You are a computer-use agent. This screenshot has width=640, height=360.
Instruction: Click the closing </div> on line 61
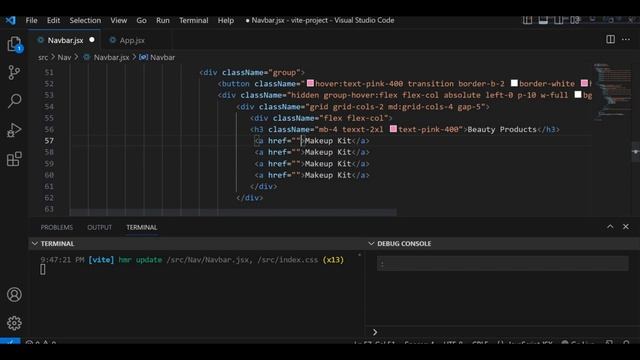coord(263,187)
